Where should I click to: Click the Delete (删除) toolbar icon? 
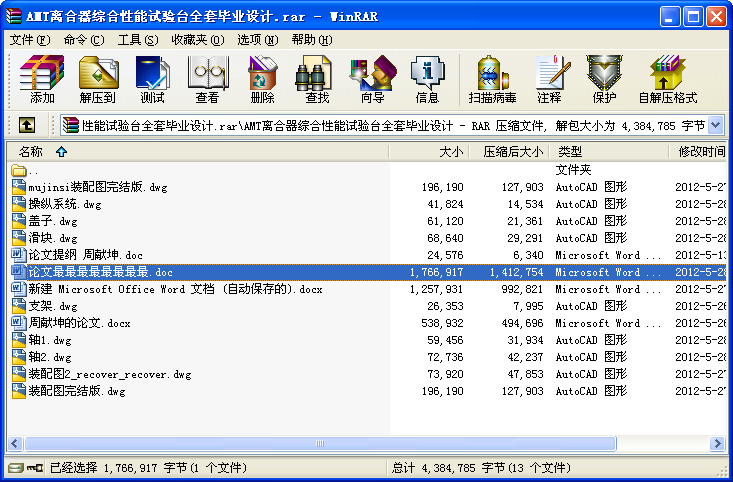(x=262, y=79)
